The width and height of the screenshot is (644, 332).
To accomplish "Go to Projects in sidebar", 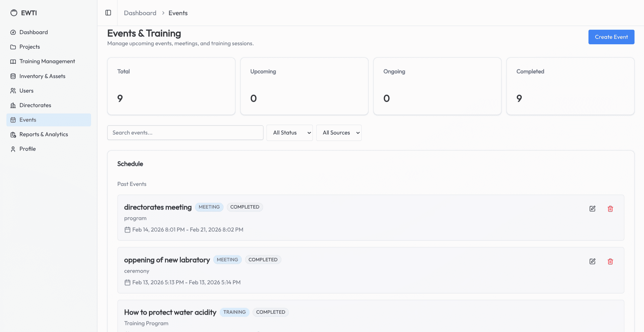I will point(29,47).
